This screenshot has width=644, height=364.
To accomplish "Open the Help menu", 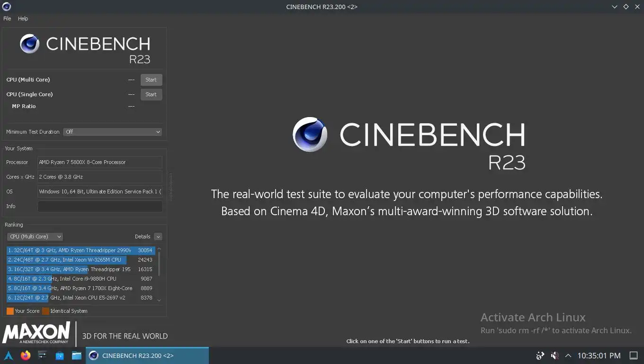I will click(23, 18).
